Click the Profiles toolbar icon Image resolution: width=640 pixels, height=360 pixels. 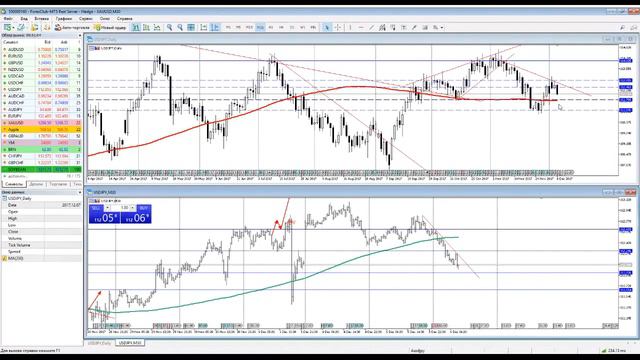pyautogui.click(x=21, y=27)
